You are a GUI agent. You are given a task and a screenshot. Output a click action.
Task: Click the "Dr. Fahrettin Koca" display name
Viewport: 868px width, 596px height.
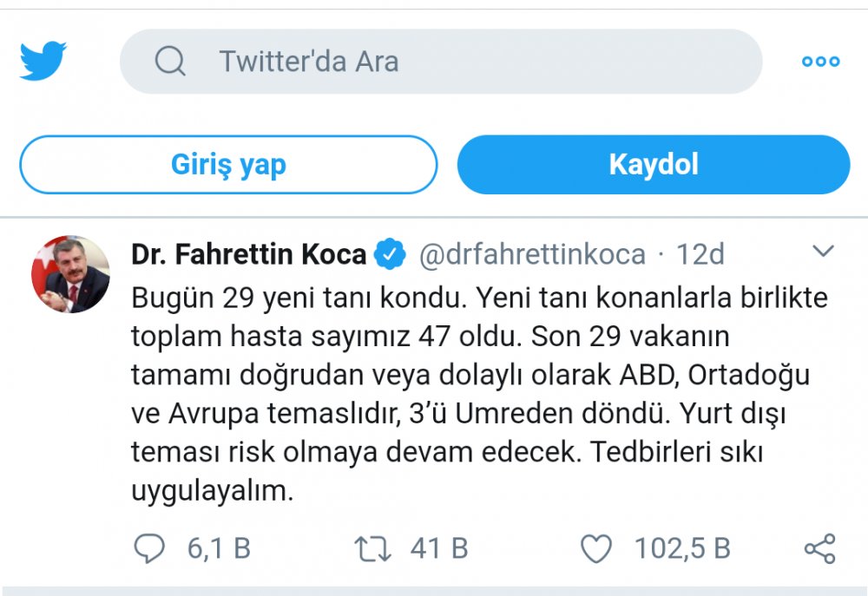(x=249, y=255)
